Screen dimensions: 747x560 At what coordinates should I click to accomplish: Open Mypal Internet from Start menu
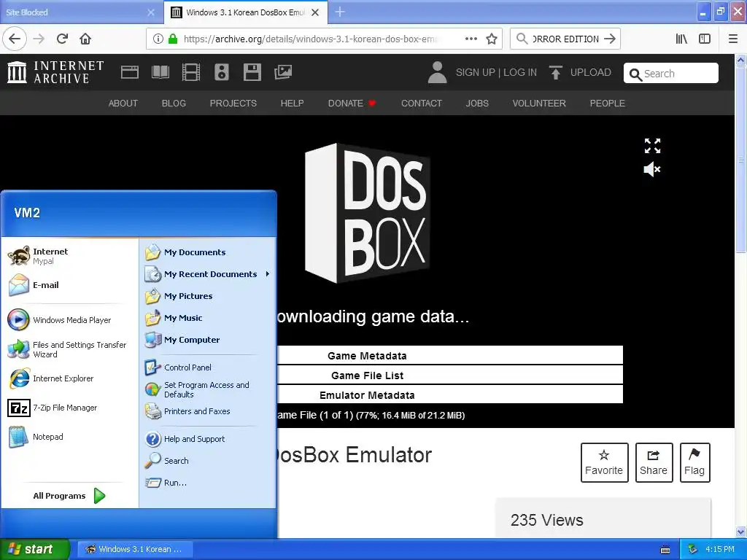coord(69,256)
